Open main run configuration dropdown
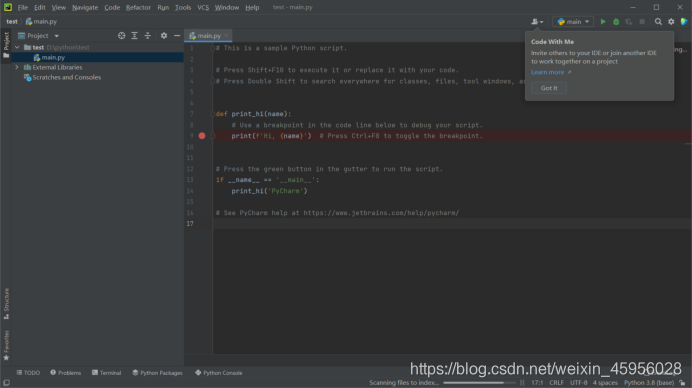Screen dimensions: 692x388 573,22
